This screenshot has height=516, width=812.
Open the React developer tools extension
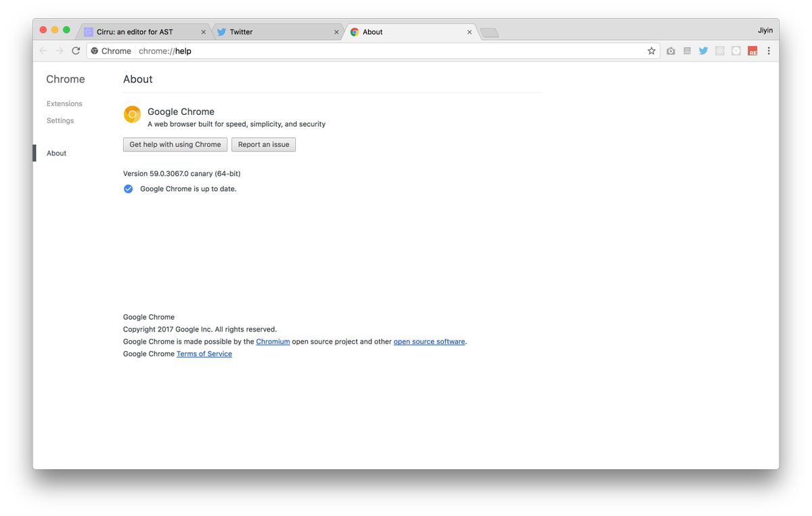coord(720,51)
